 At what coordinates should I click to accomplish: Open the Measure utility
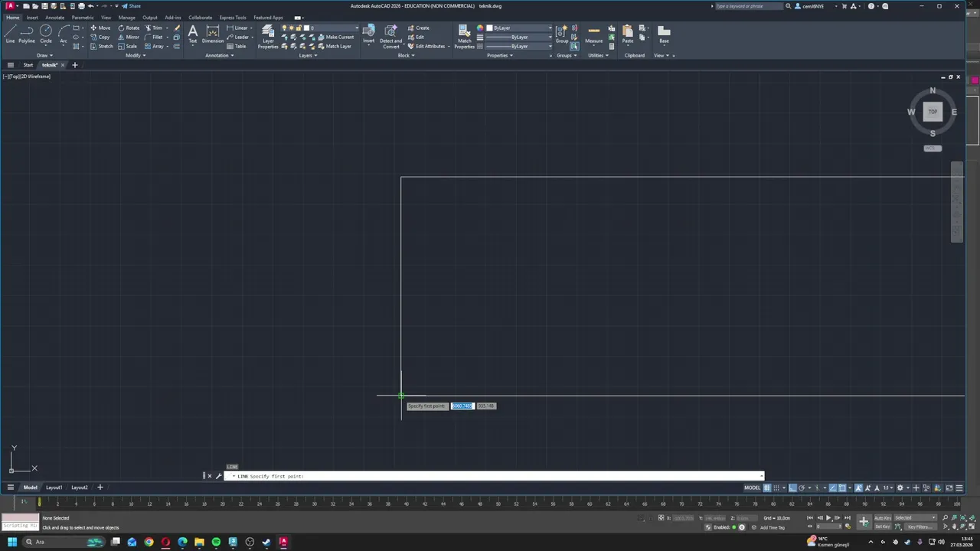594,34
